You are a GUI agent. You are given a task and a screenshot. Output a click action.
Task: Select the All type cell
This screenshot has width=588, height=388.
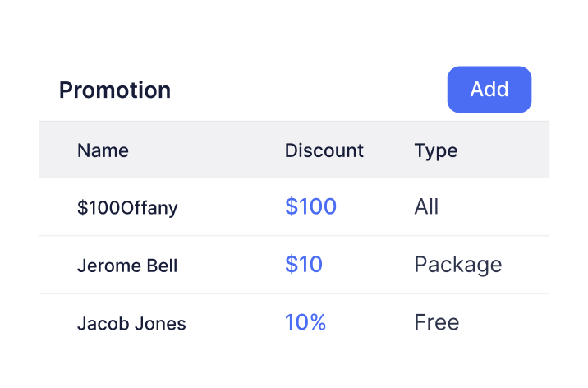click(x=426, y=207)
